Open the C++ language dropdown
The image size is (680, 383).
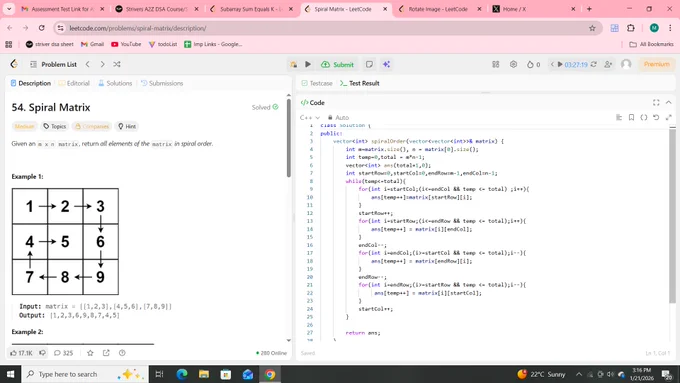pos(310,118)
